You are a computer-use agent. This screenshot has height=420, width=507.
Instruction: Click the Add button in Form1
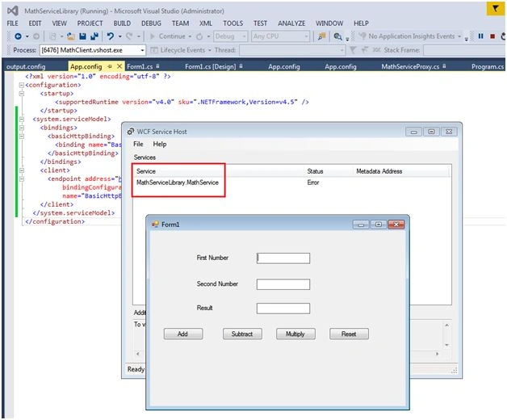tap(183, 334)
